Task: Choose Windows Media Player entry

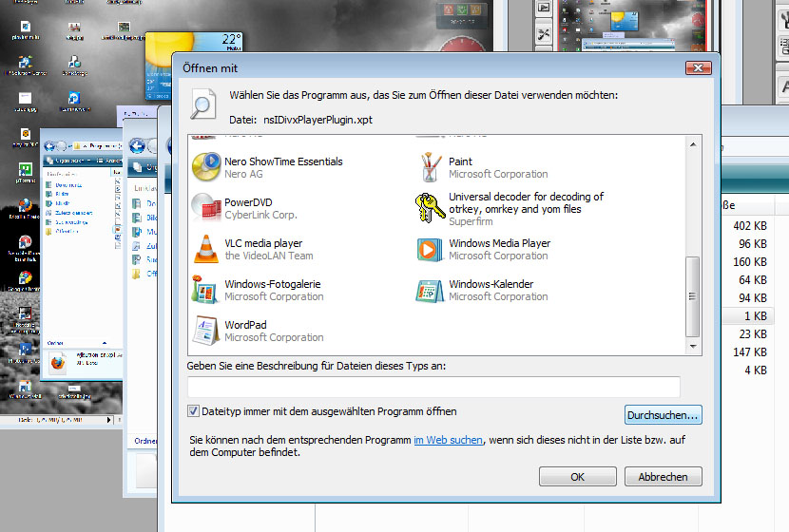Action: tap(483, 249)
